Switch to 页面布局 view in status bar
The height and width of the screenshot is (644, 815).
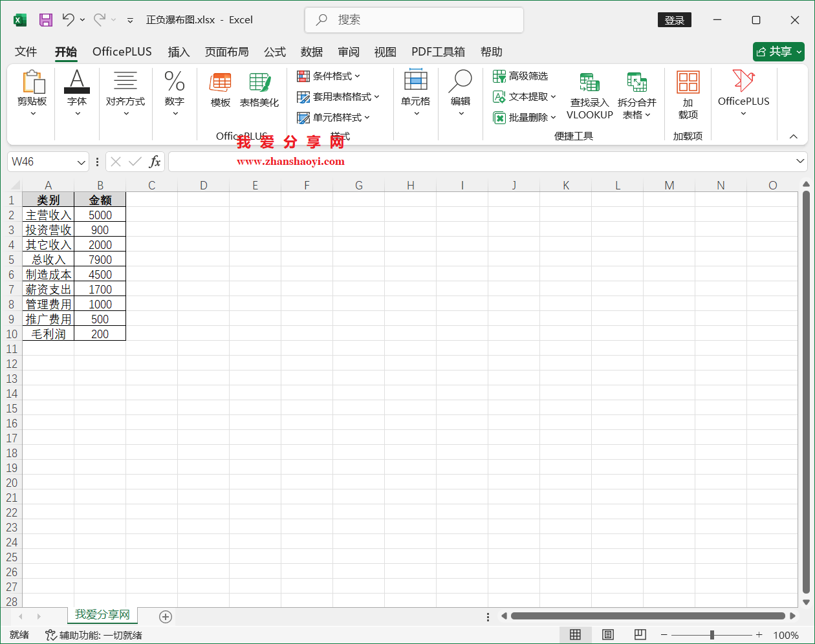pyautogui.click(x=608, y=634)
